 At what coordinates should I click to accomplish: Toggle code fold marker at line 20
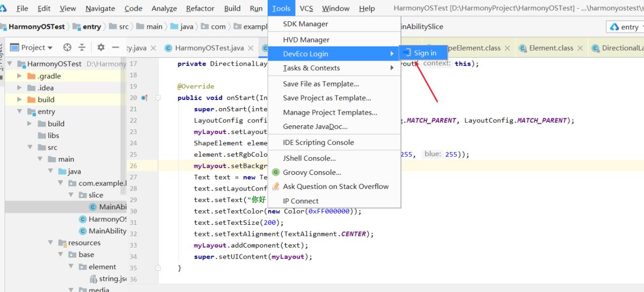pos(158,98)
